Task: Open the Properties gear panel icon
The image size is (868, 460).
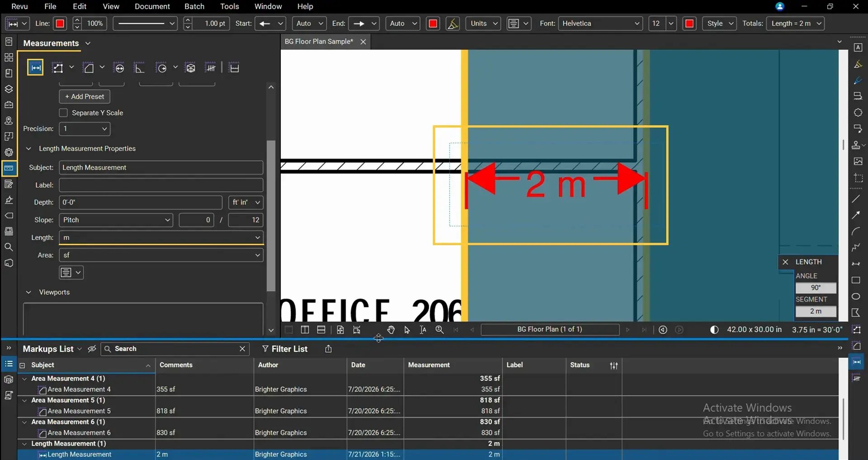Action: [x=9, y=152]
